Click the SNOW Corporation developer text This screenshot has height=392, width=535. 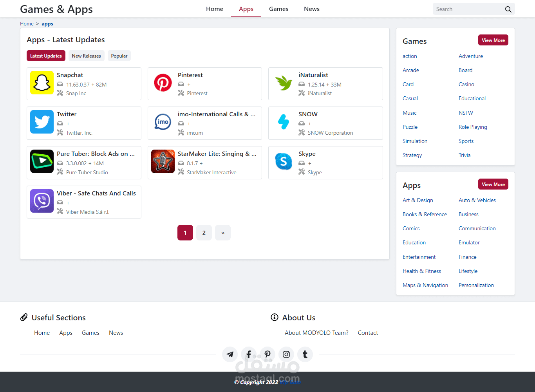pyautogui.click(x=330, y=133)
